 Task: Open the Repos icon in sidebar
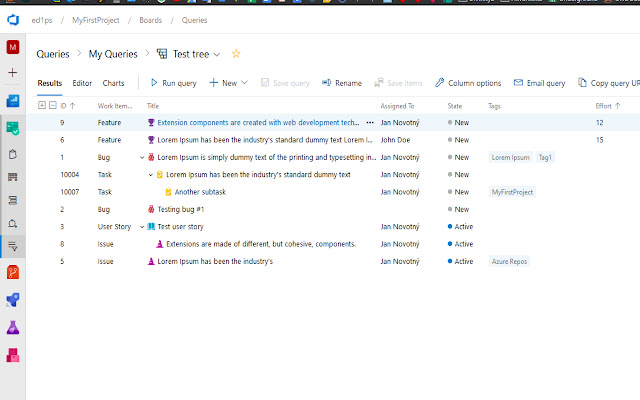pos(13,271)
